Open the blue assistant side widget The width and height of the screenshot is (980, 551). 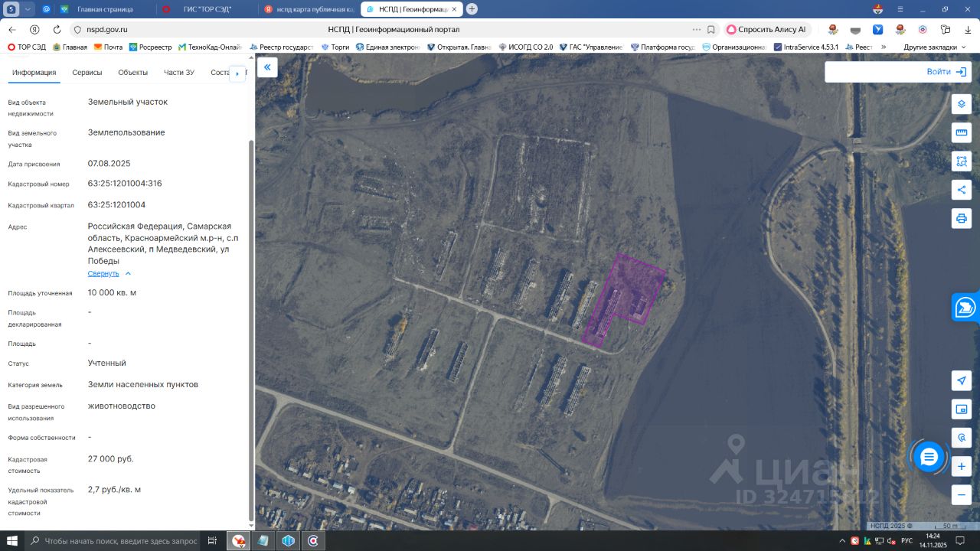[965, 308]
